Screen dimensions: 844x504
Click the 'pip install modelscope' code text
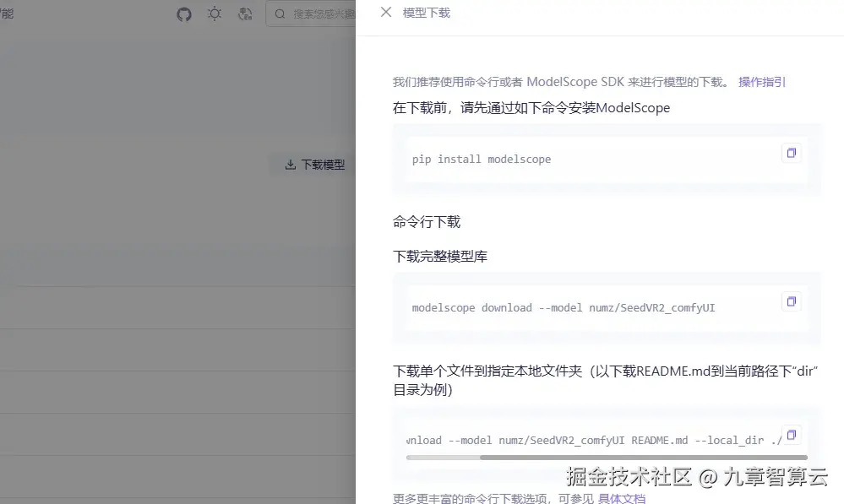pyautogui.click(x=482, y=160)
